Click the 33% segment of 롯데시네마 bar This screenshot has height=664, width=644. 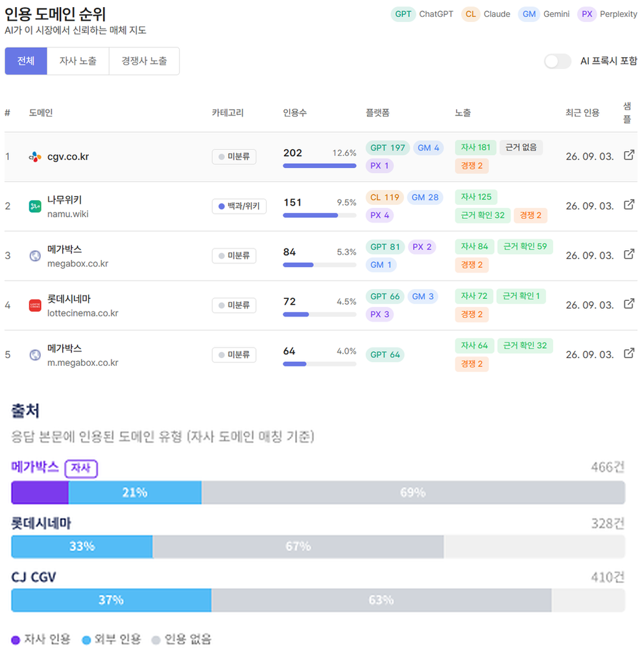[82, 547]
